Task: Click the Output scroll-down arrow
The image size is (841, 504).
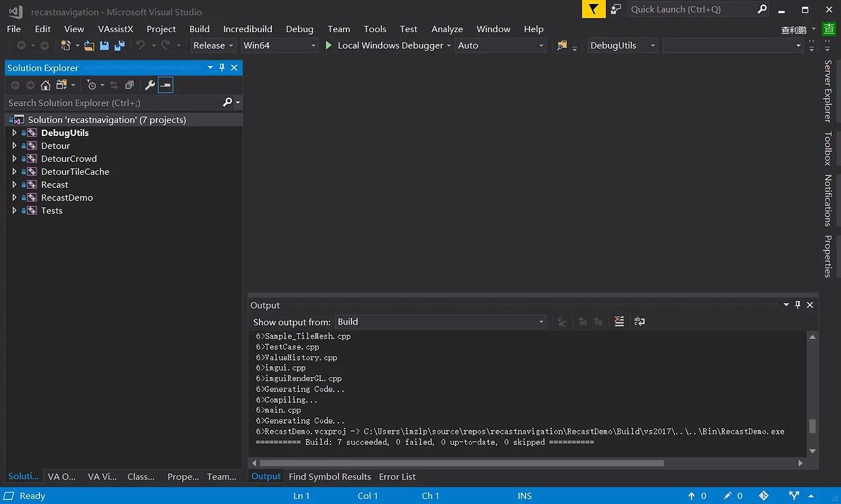Action: tap(813, 451)
